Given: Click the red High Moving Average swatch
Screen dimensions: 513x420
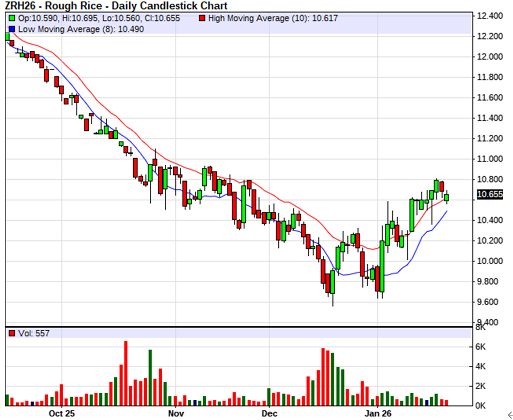Looking at the screenshot, I should (202, 18).
